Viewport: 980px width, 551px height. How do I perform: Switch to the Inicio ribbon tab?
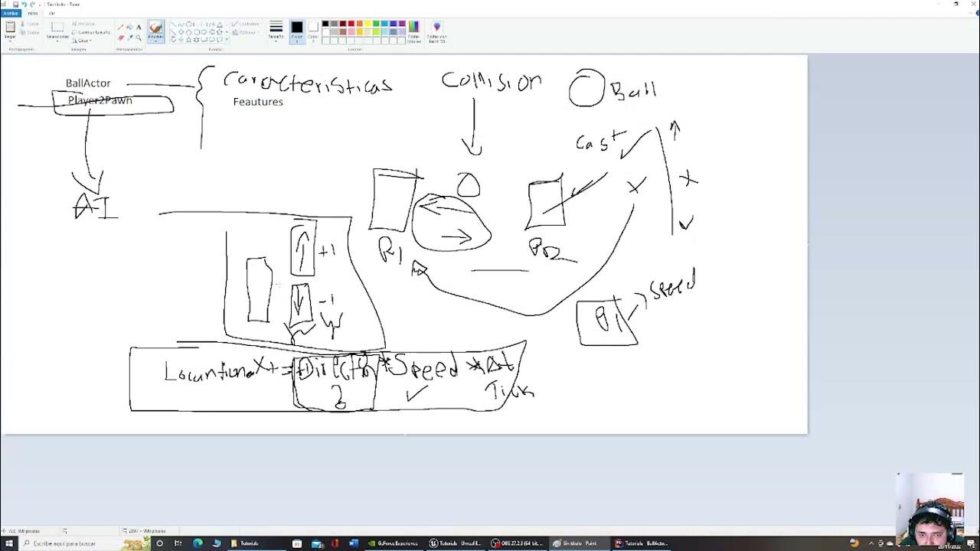click(32, 13)
